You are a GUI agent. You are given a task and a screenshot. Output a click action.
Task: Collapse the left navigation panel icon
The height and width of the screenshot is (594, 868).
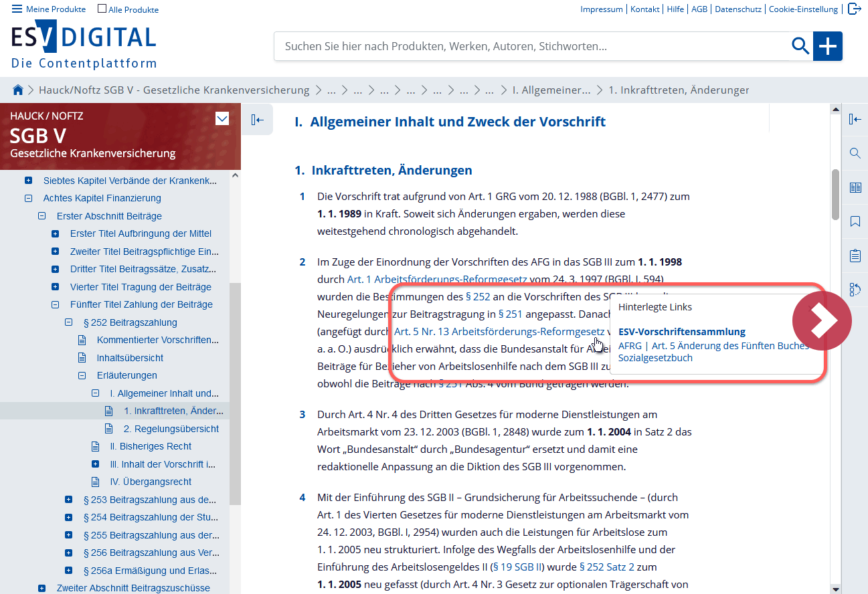coord(257,120)
